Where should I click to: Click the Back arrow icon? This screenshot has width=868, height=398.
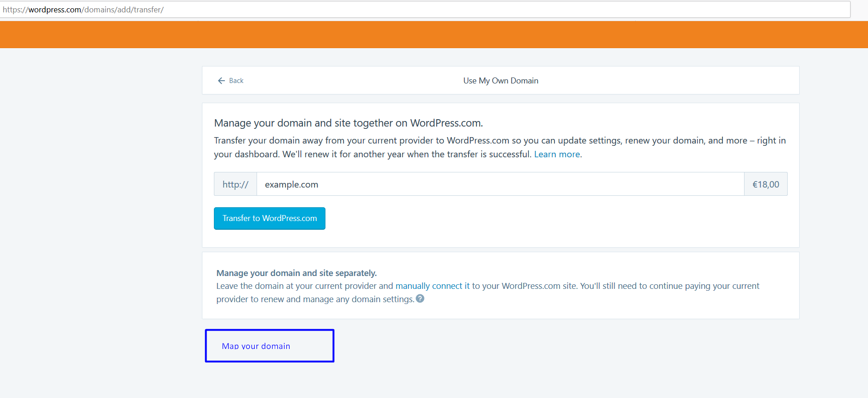click(x=221, y=81)
